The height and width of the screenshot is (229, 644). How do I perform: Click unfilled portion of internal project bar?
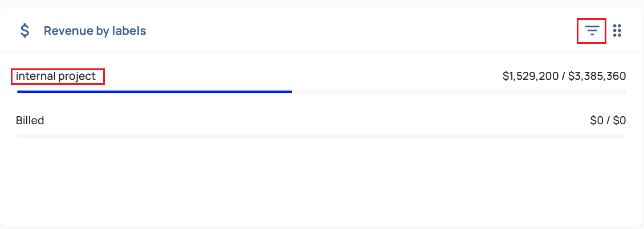pyautogui.click(x=456, y=91)
